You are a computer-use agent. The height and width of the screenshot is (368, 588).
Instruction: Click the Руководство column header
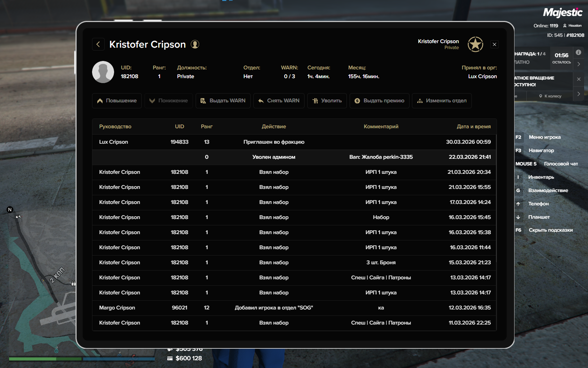point(115,127)
